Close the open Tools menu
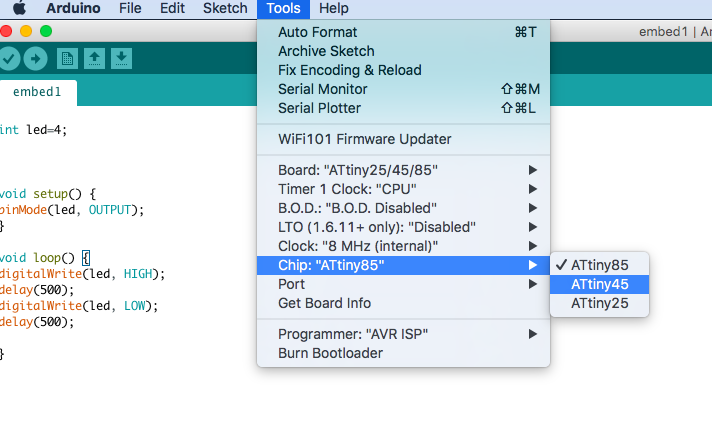Image resolution: width=712 pixels, height=441 pixels. tap(283, 9)
